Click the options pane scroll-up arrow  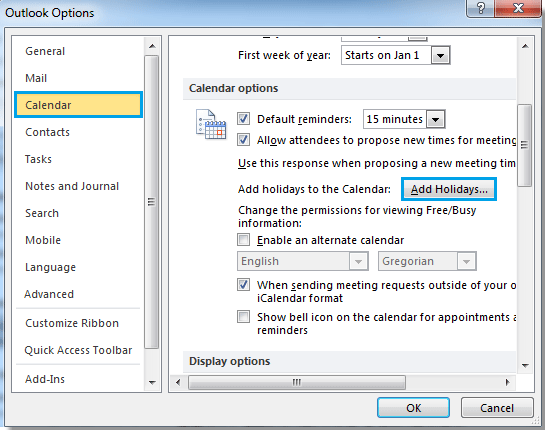tap(525, 46)
